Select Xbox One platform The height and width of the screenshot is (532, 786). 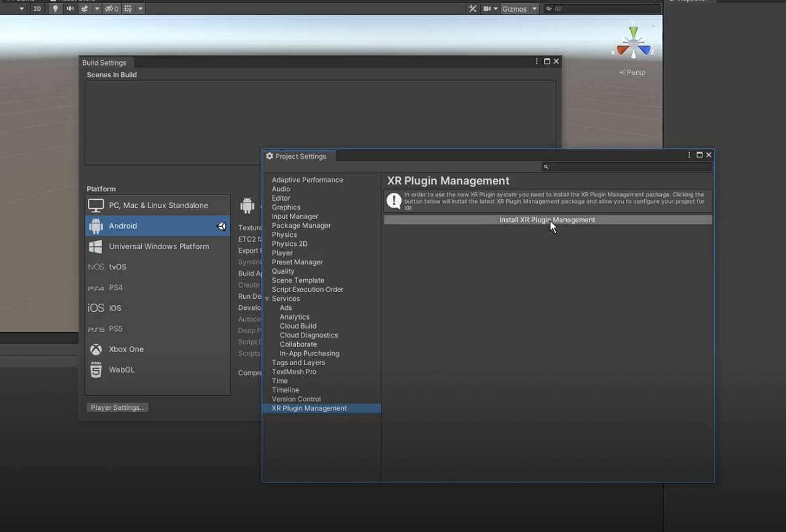click(x=158, y=349)
